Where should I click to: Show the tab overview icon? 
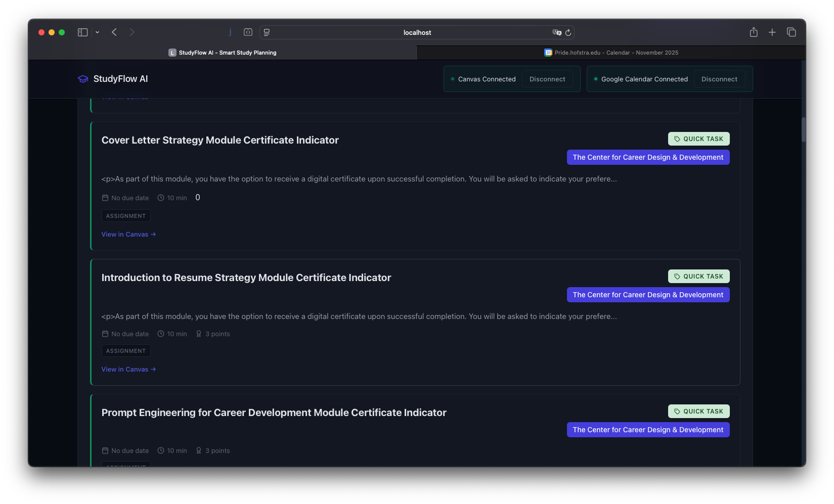pos(792,32)
